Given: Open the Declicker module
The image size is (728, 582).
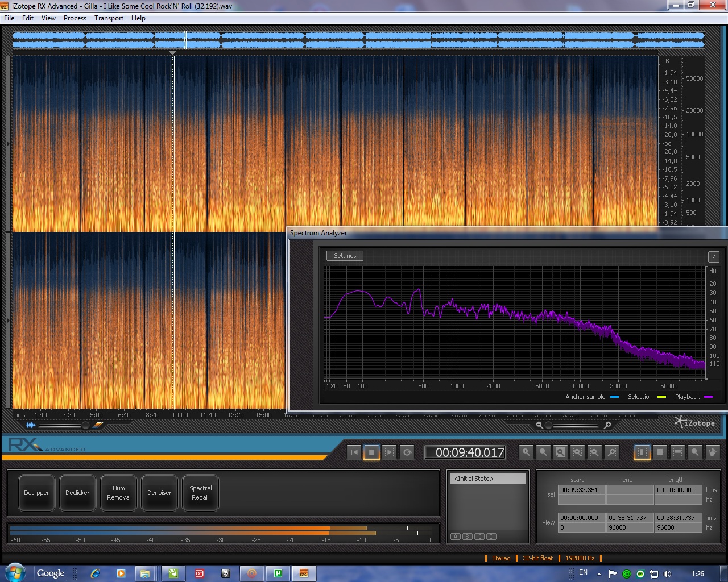Looking at the screenshot, I should click(77, 493).
